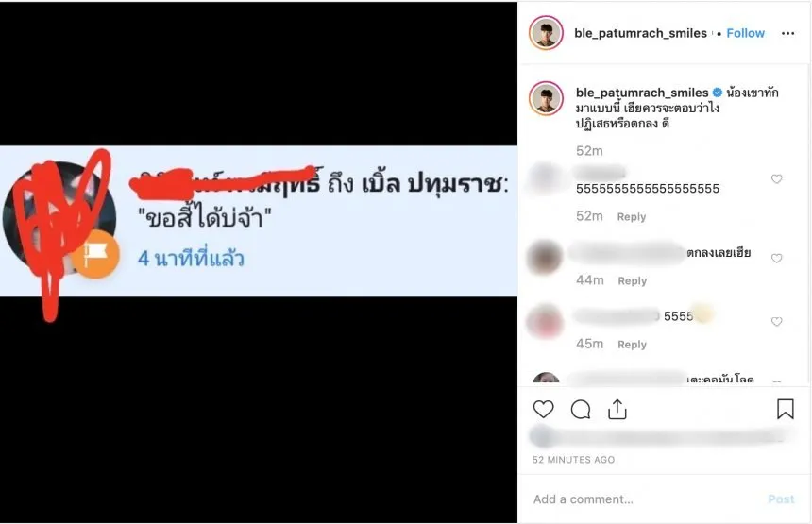Like the 5555555 comment heart
This screenshot has width=812, height=524.
click(x=776, y=179)
